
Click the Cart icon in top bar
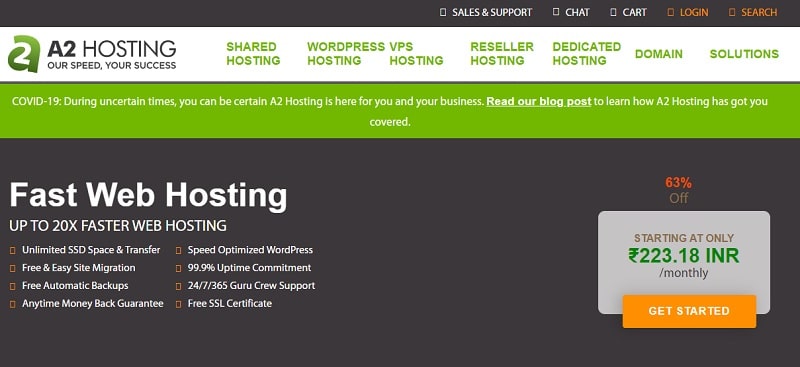(613, 12)
